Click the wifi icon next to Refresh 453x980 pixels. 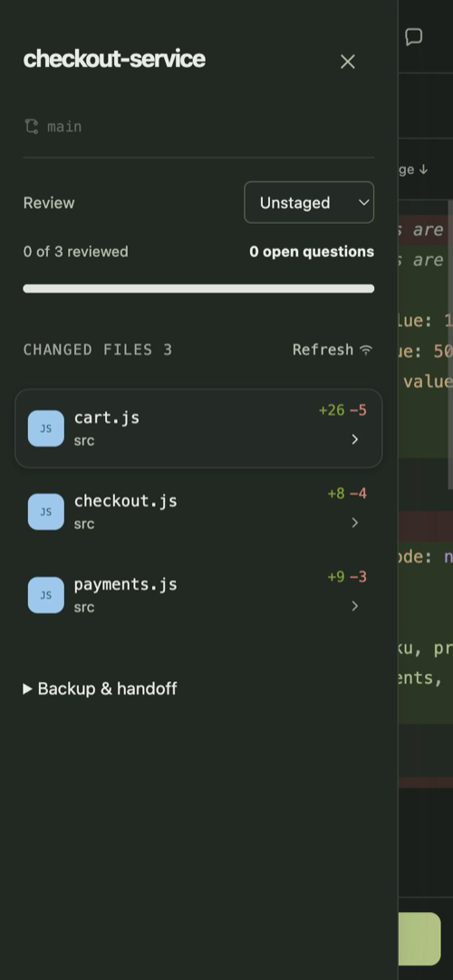click(x=366, y=350)
